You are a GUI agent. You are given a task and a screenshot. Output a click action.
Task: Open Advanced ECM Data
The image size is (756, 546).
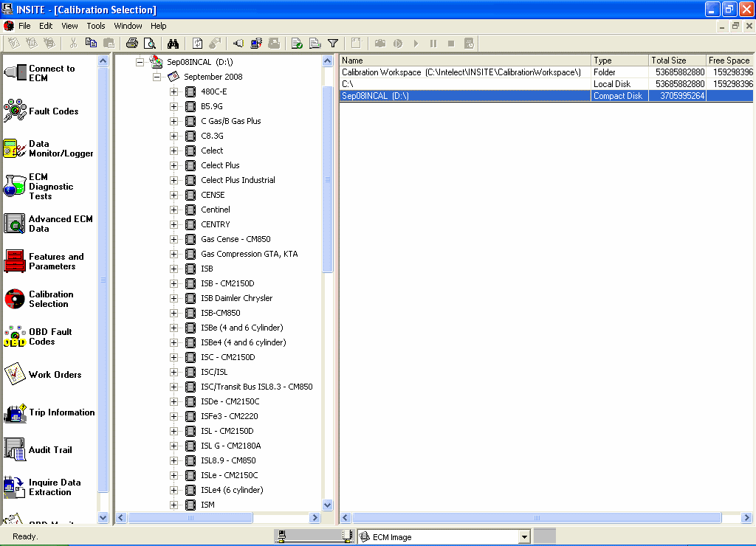coord(48,224)
